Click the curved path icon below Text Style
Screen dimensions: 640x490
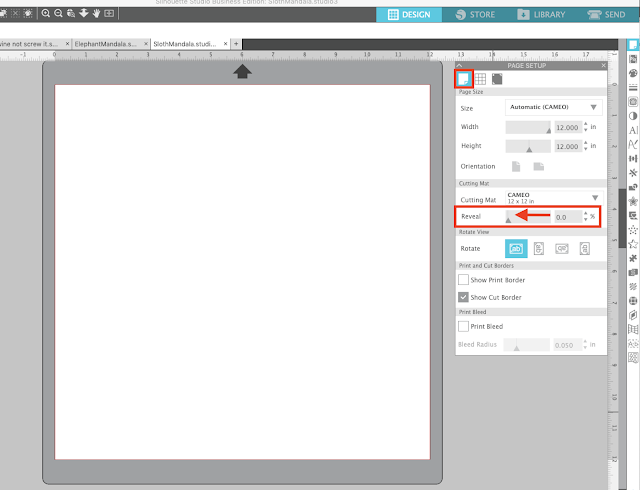633,145
